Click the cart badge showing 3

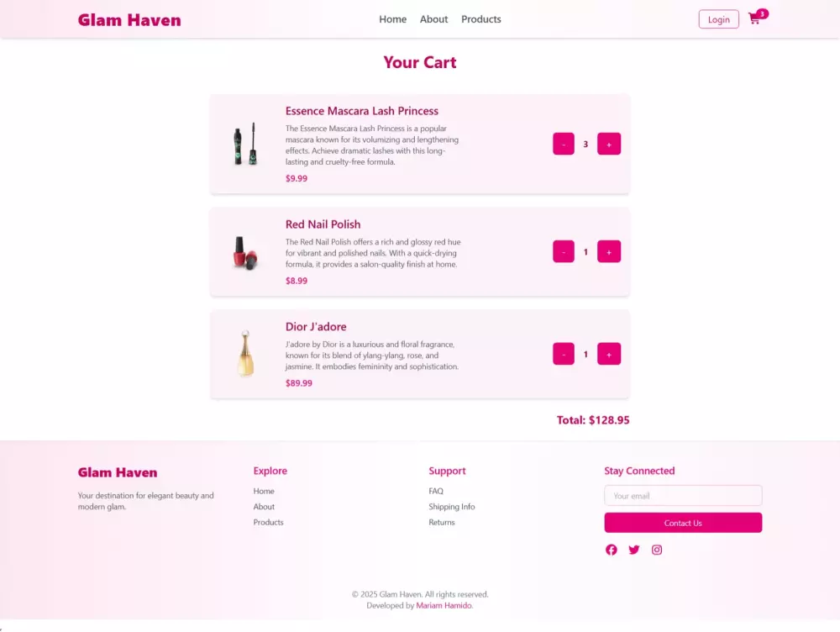763,14
